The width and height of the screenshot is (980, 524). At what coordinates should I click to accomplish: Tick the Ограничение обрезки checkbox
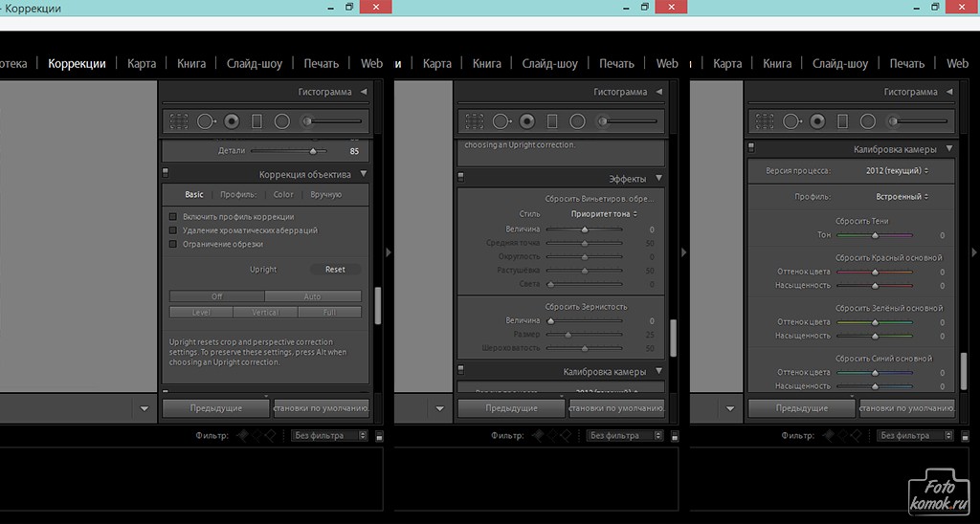click(173, 244)
